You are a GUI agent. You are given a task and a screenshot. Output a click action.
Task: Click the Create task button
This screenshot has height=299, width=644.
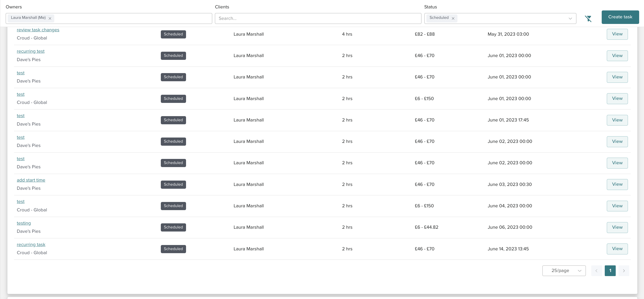coord(620,17)
